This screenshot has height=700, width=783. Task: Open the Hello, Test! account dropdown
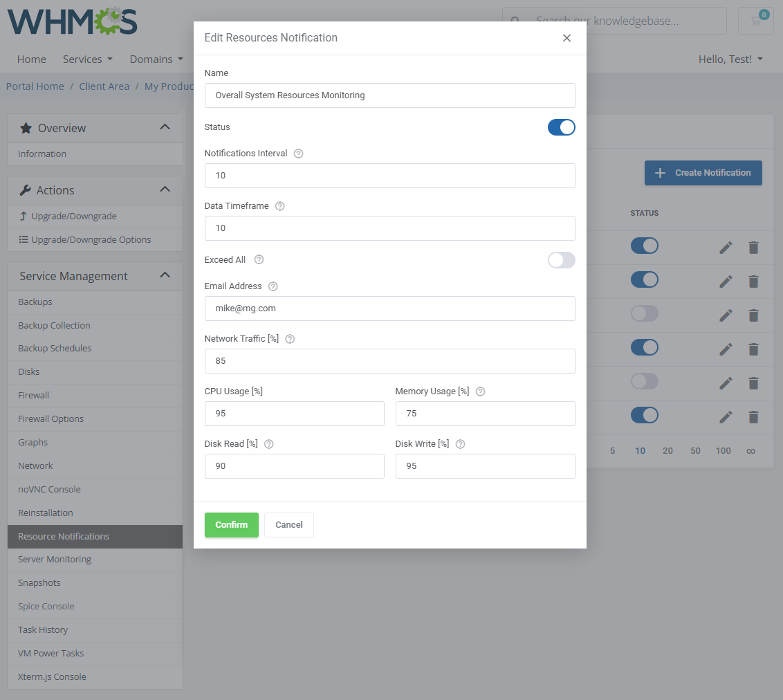click(730, 59)
